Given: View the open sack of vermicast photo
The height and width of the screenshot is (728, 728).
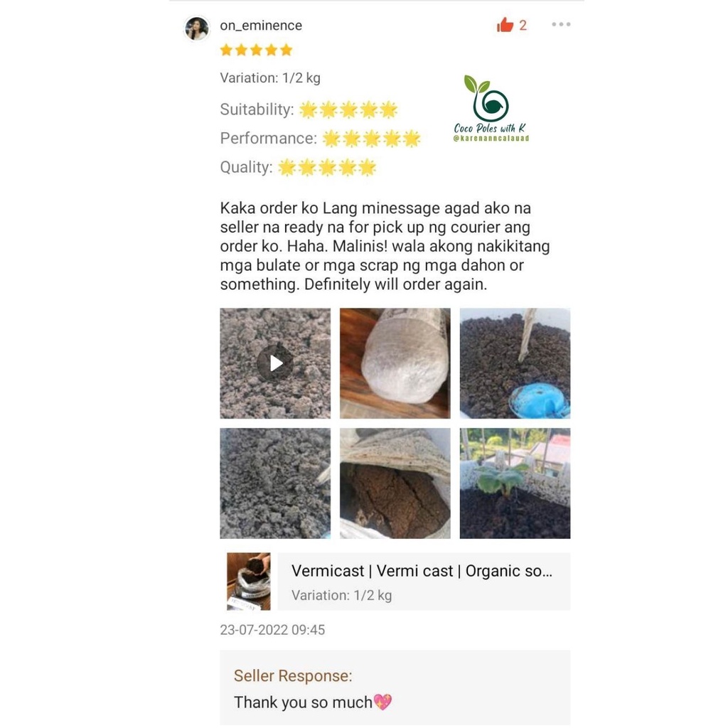Looking at the screenshot, I should click(395, 483).
